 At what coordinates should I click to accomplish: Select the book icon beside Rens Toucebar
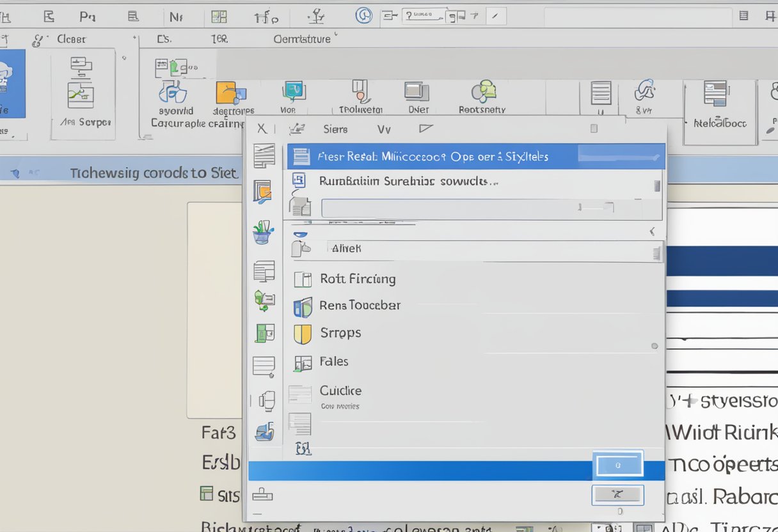(303, 306)
